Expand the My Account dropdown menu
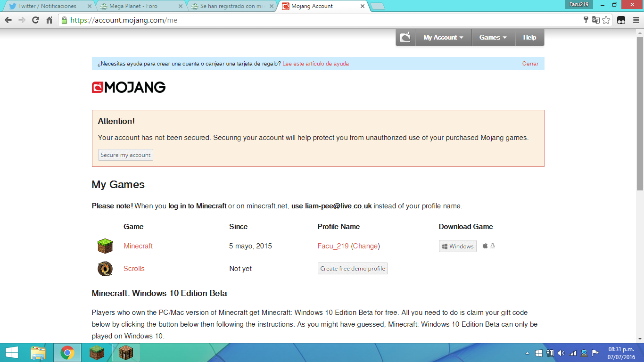The height and width of the screenshot is (362, 644). 444,37
